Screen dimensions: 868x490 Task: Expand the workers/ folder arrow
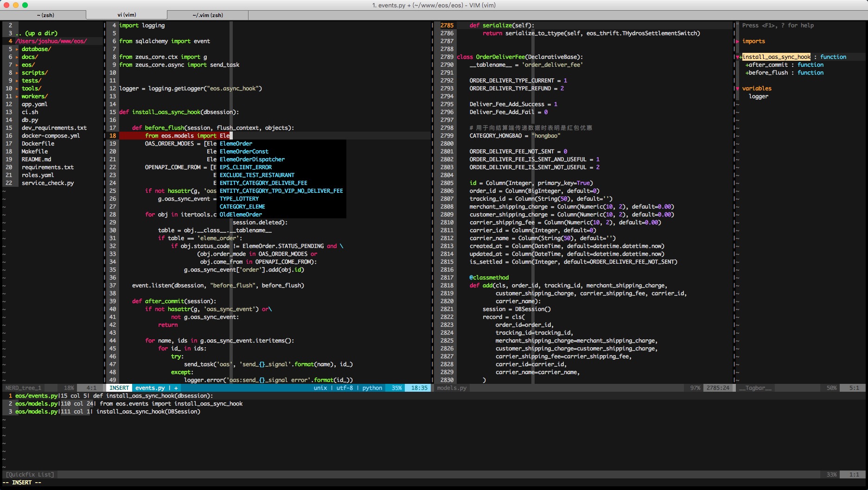point(17,96)
